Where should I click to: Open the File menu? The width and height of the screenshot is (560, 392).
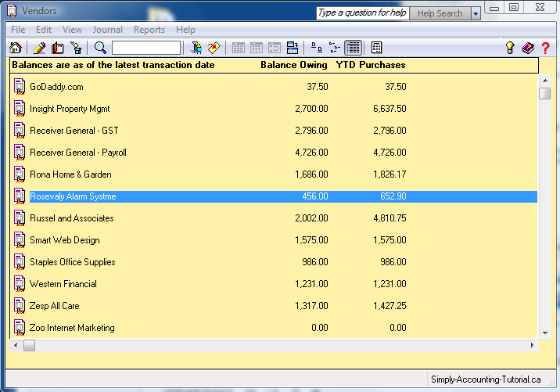[x=18, y=30]
